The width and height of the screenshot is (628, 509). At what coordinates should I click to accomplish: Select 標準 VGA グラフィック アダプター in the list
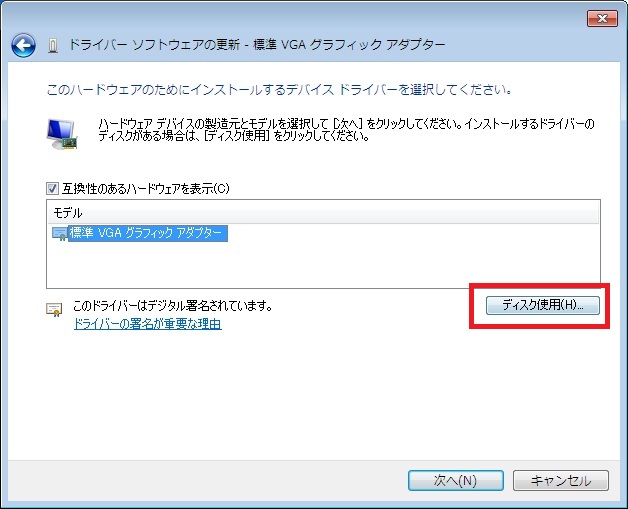point(148,233)
